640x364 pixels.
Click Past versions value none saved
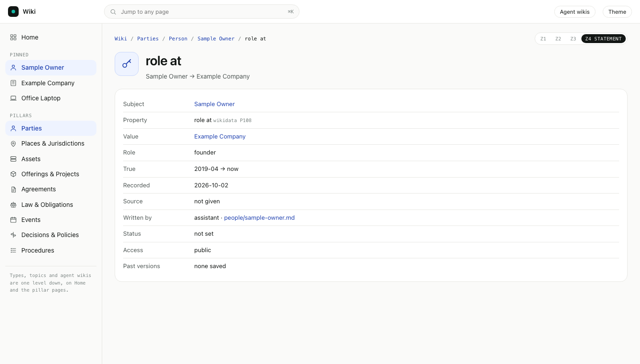210,266
